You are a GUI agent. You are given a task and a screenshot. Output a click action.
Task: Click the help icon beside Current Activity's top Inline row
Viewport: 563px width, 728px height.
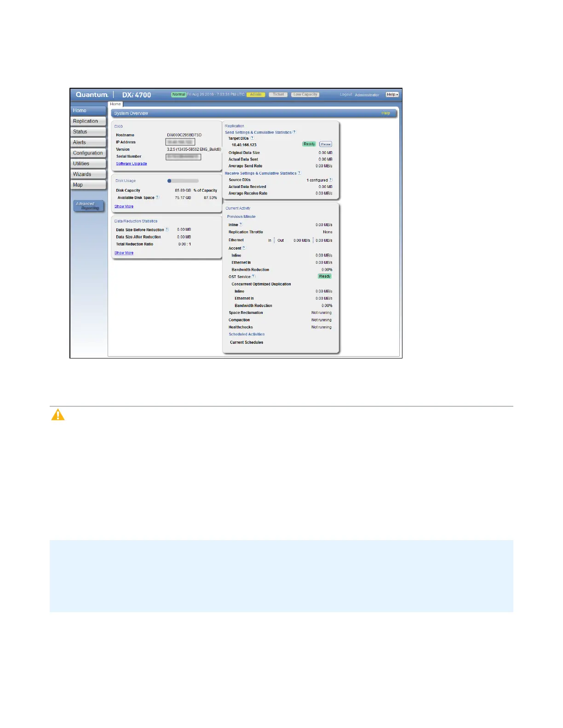[x=241, y=224]
